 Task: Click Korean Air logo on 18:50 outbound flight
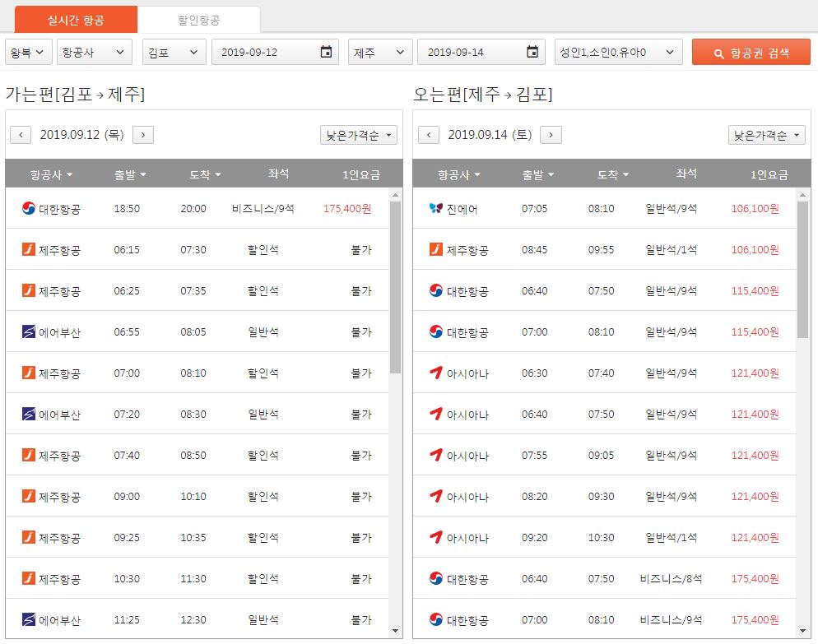(x=29, y=208)
